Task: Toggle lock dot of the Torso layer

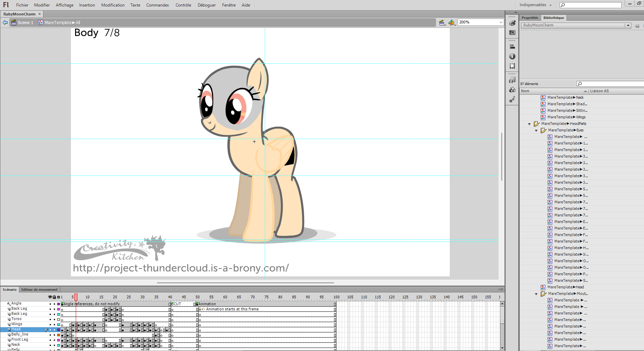Action: (x=54, y=319)
